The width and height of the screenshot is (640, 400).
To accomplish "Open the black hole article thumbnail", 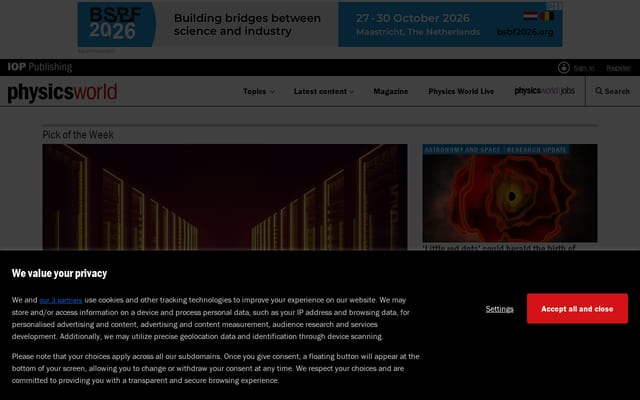I will 510,193.
